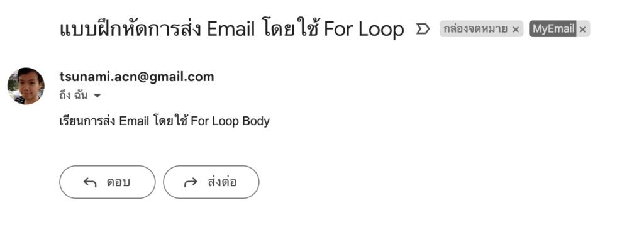Forward the email with ส่งต่อ button

click(x=211, y=182)
